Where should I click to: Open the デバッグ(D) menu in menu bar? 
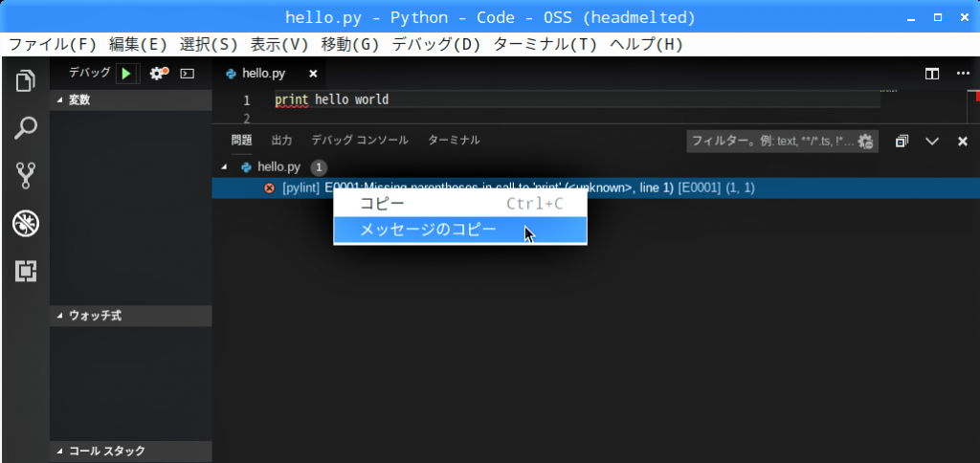pos(436,44)
